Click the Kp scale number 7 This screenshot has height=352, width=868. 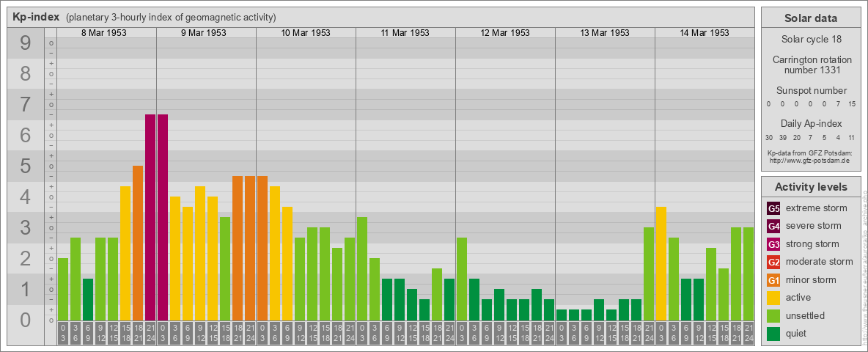(x=26, y=105)
